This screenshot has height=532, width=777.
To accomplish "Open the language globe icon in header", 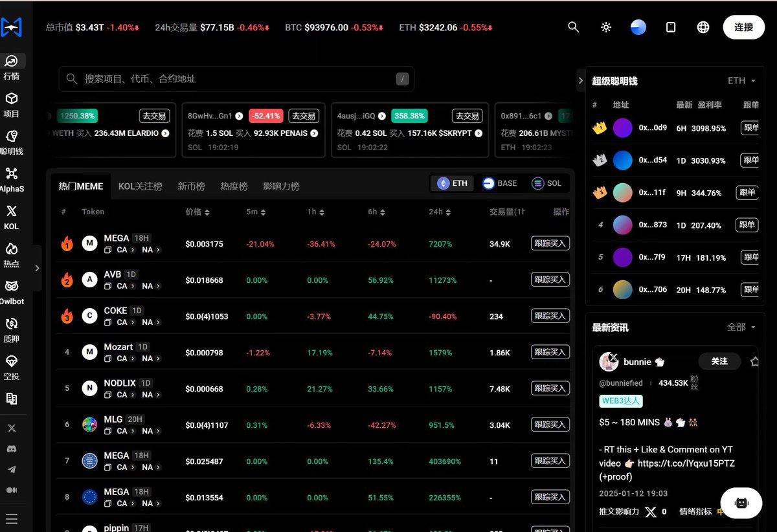I will [x=703, y=27].
